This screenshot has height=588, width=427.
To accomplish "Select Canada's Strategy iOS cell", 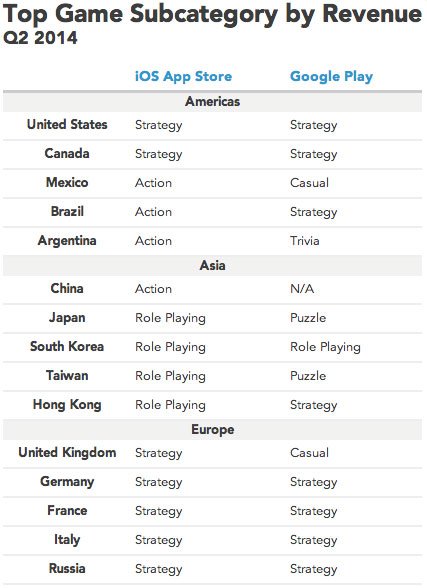I will pos(159,154).
